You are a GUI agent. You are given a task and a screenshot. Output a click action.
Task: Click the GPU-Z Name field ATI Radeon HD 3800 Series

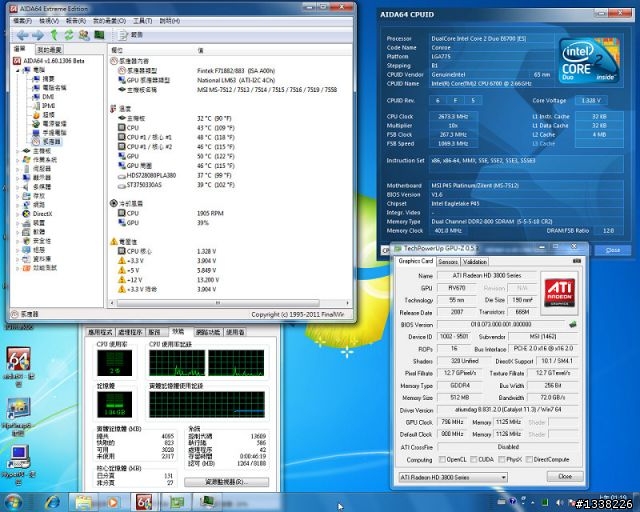pos(487,276)
